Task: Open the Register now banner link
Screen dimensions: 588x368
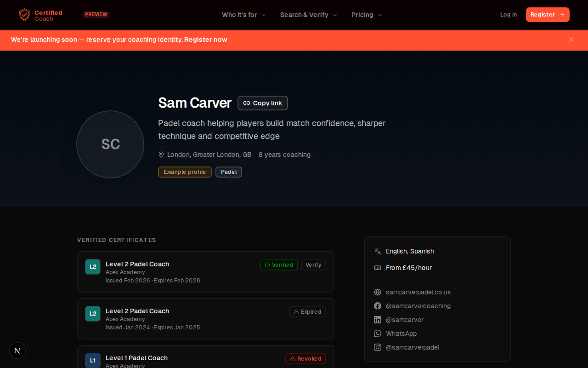Action: tap(205, 40)
